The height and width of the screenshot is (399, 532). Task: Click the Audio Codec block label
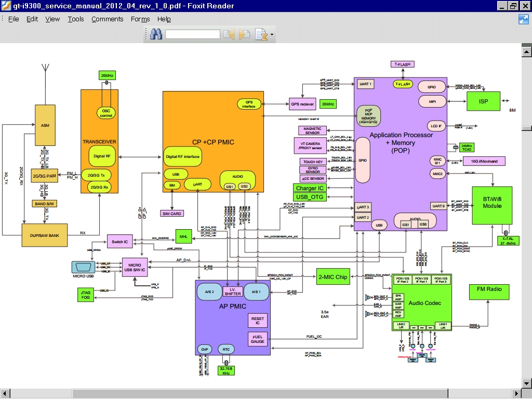point(424,303)
